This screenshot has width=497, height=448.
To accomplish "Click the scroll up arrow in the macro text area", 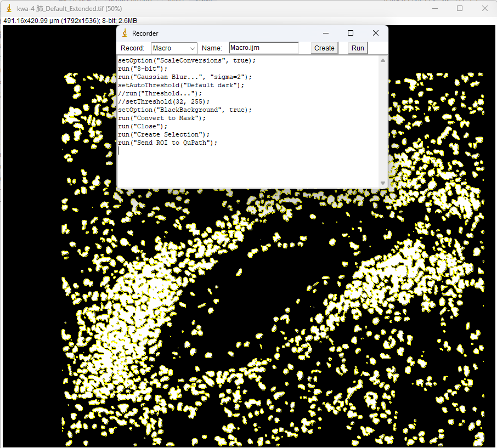I will click(x=383, y=60).
